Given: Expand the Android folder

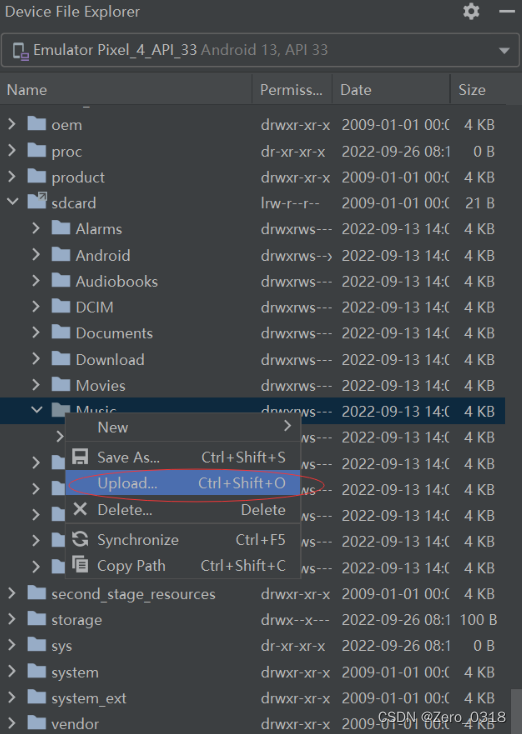Looking at the screenshot, I should 36,254.
